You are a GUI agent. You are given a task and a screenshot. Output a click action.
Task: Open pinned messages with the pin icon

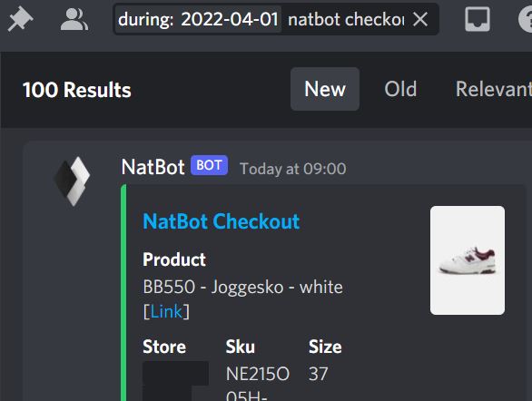(x=20, y=19)
